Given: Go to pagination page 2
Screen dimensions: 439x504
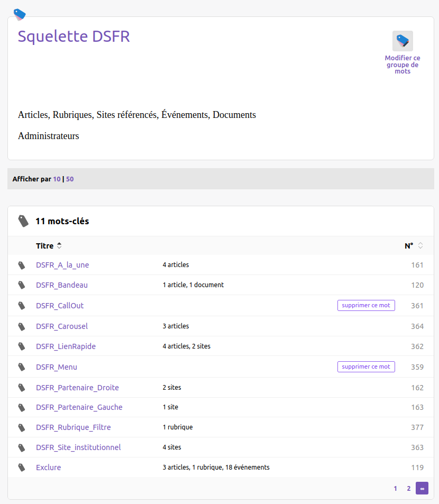Looking at the screenshot, I should 408,489.
